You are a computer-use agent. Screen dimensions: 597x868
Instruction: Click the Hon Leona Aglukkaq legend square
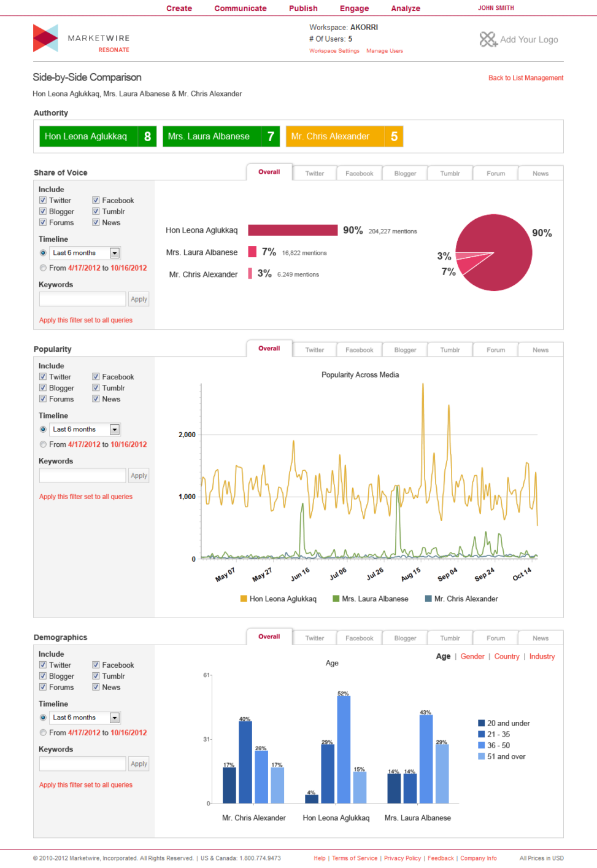(244, 599)
